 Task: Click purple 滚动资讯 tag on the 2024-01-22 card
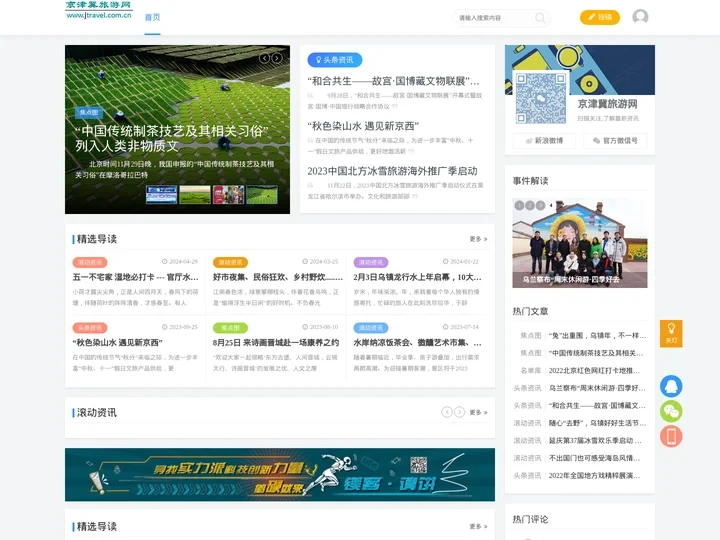point(371,262)
